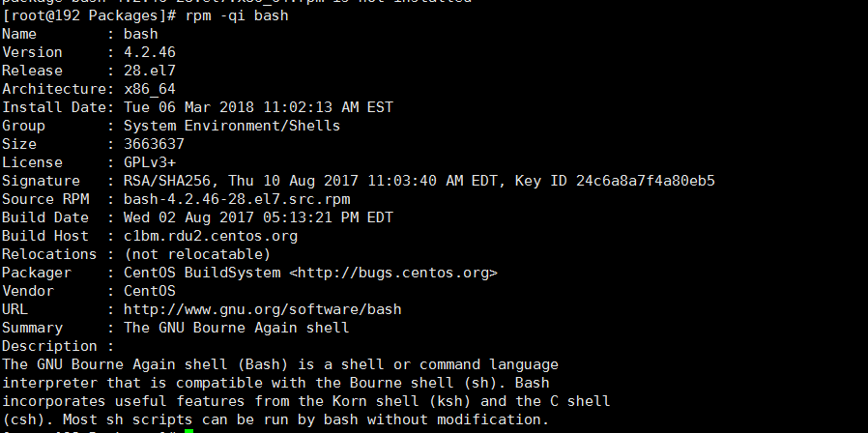Click the release value 28.el7
The image size is (868, 433).
[150, 71]
